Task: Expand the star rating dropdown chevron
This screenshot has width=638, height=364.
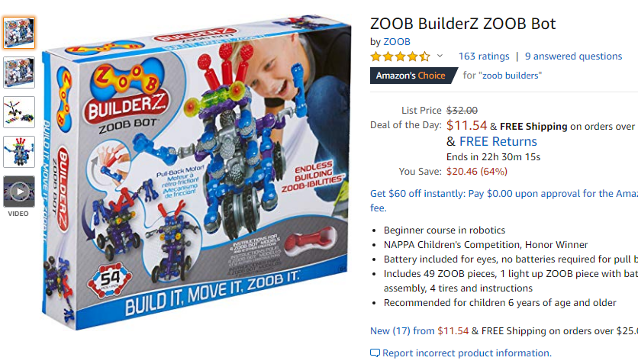Action: (x=440, y=56)
